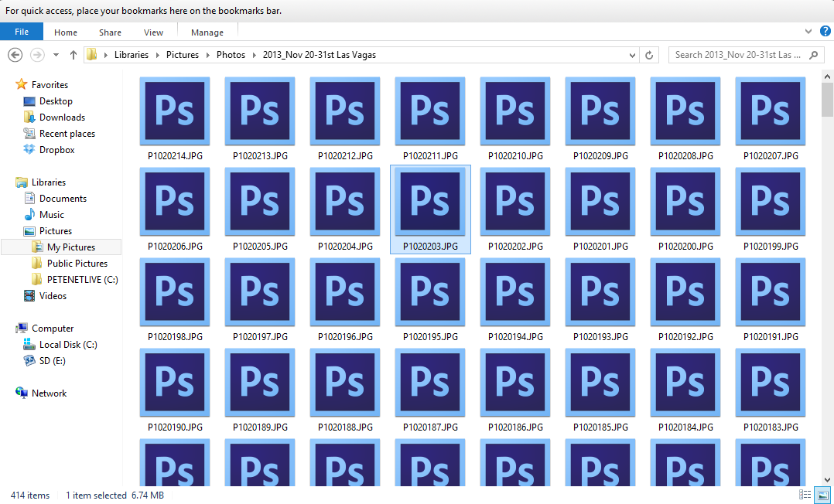Select Network in the navigation pane
This screenshot has height=504, width=834.
[49, 393]
